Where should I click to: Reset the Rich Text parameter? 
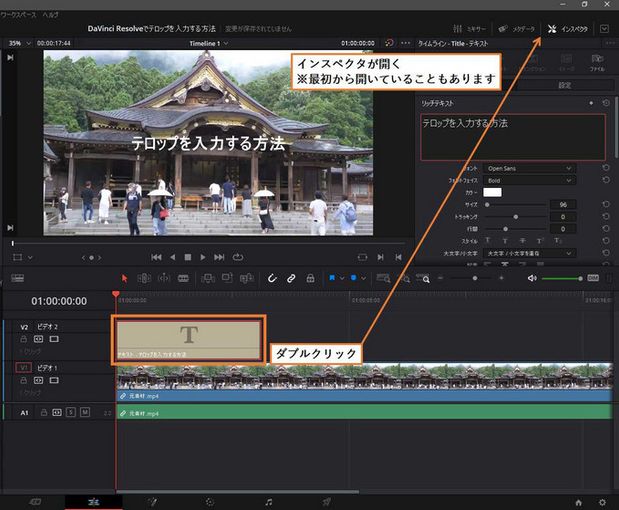606,103
